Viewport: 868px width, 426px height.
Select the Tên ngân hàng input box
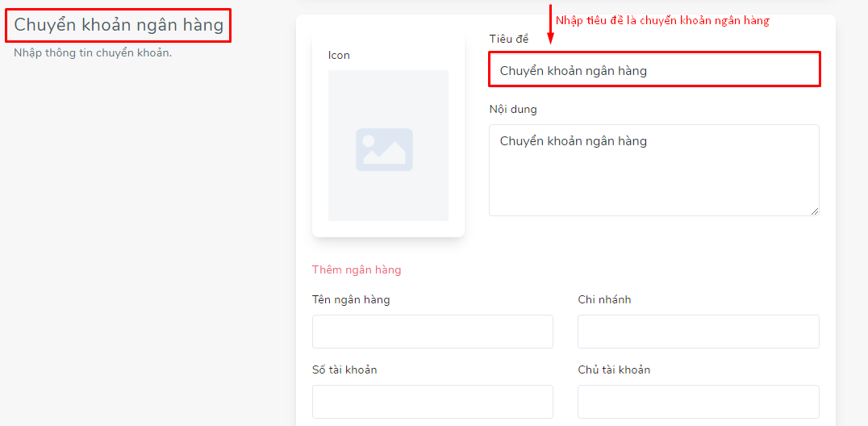[x=432, y=332]
